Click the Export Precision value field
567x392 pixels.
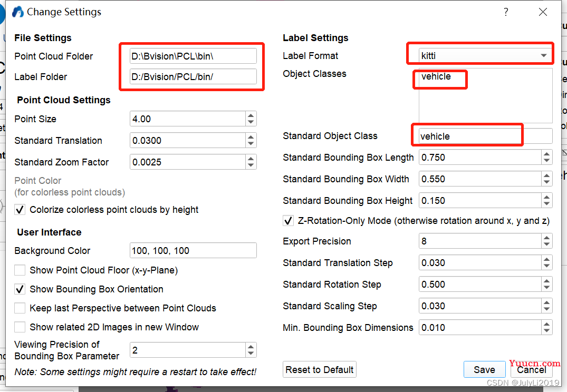[480, 241]
